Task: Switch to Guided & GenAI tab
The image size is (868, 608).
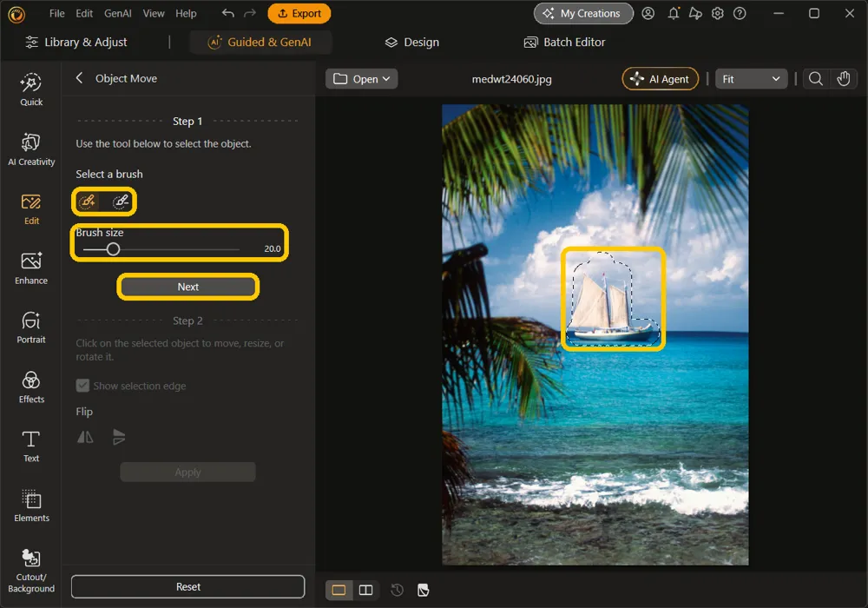Action: [260, 42]
